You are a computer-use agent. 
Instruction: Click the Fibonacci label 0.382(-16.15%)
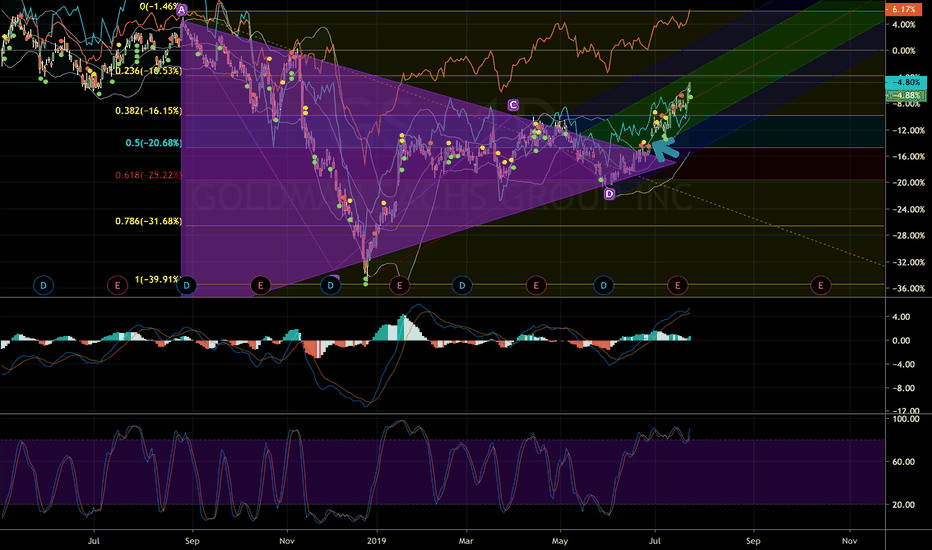(x=148, y=111)
